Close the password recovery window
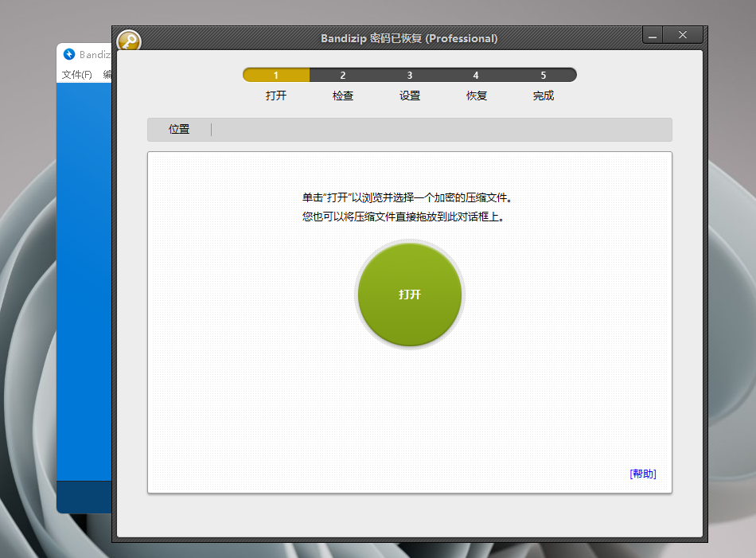The width and height of the screenshot is (756, 558). point(683,35)
